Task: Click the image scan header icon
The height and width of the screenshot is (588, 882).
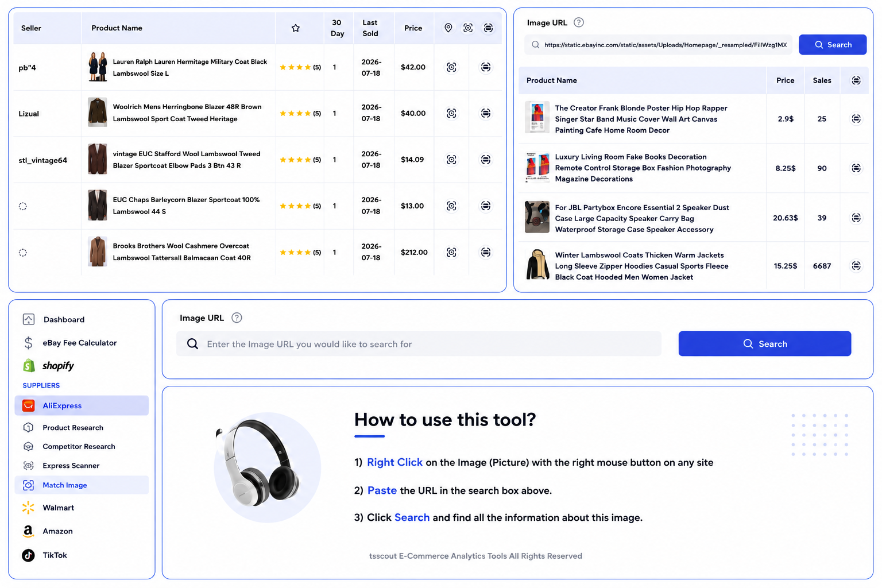Action: 468,28
